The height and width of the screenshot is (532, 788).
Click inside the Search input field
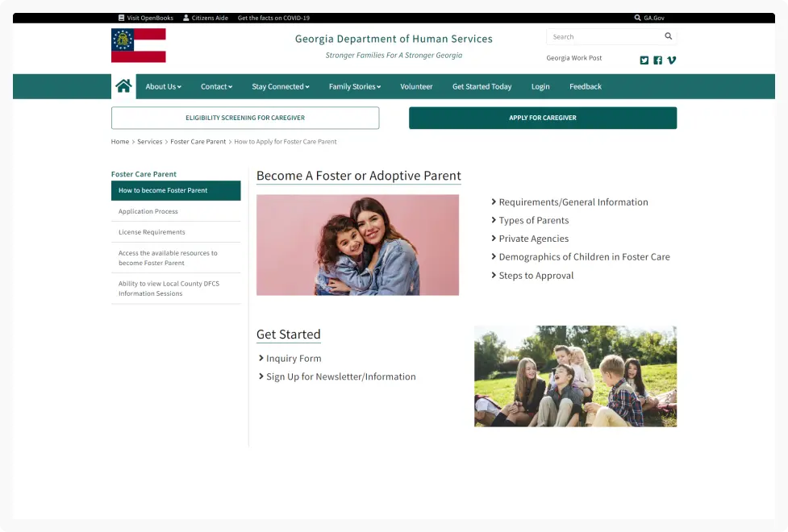click(605, 37)
